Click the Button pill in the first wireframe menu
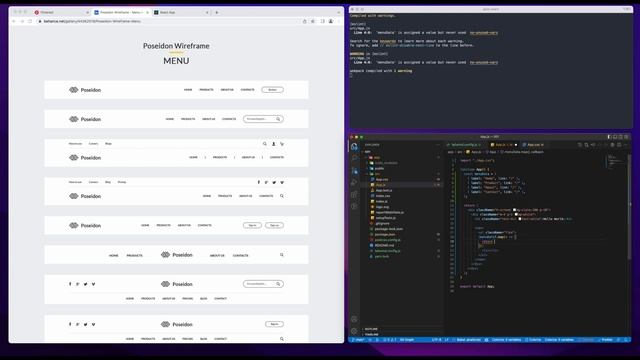The image size is (640, 360). click(273, 90)
